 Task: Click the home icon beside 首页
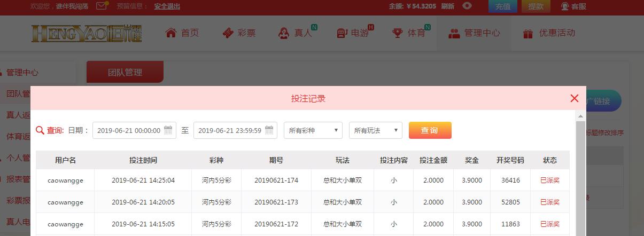[x=171, y=33]
